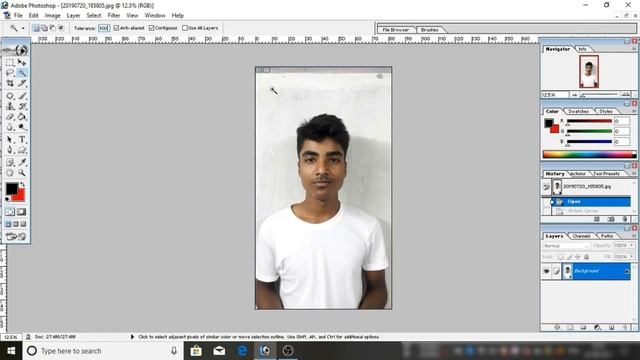Open the Layers panel options menu

tap(634, 236)
